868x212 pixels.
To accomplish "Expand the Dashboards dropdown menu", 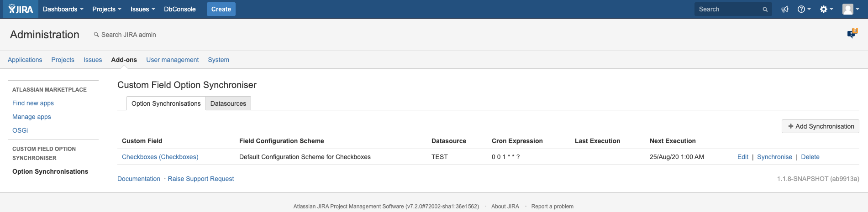I will [x=63, y=9].
